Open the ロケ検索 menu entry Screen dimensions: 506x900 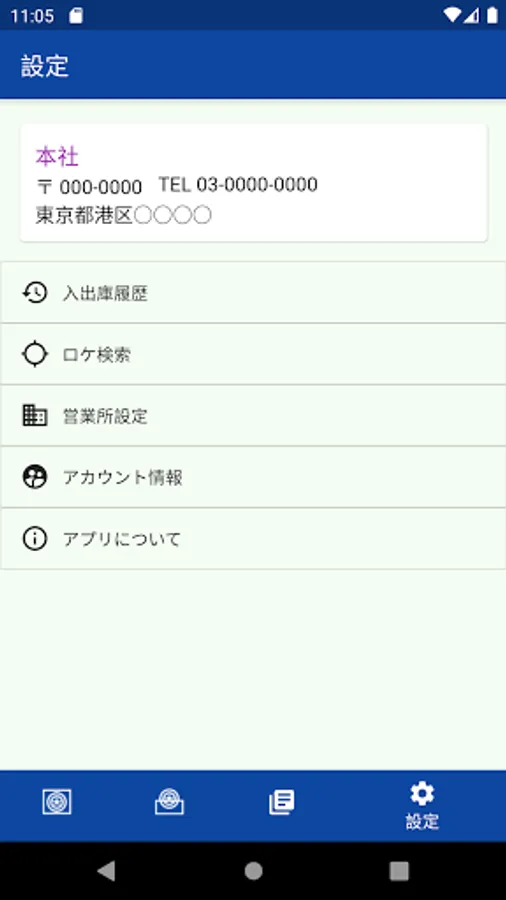click(253, 354)
